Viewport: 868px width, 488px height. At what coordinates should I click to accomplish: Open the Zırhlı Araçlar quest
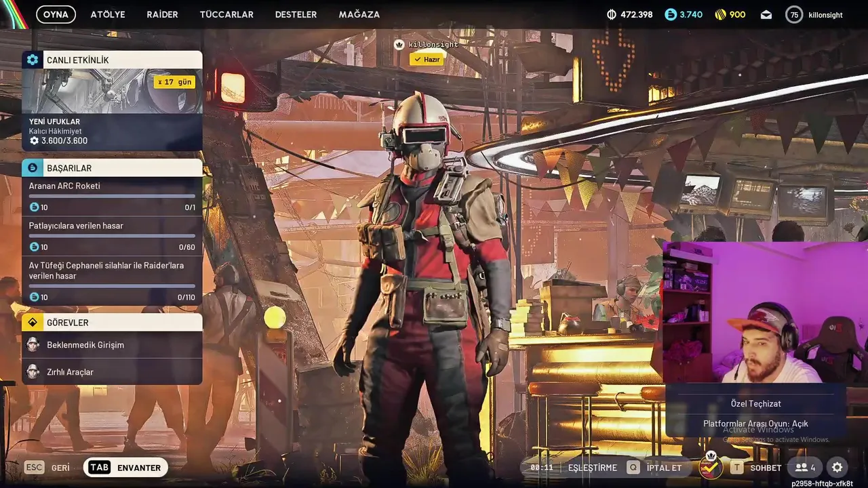coord(112,371)
